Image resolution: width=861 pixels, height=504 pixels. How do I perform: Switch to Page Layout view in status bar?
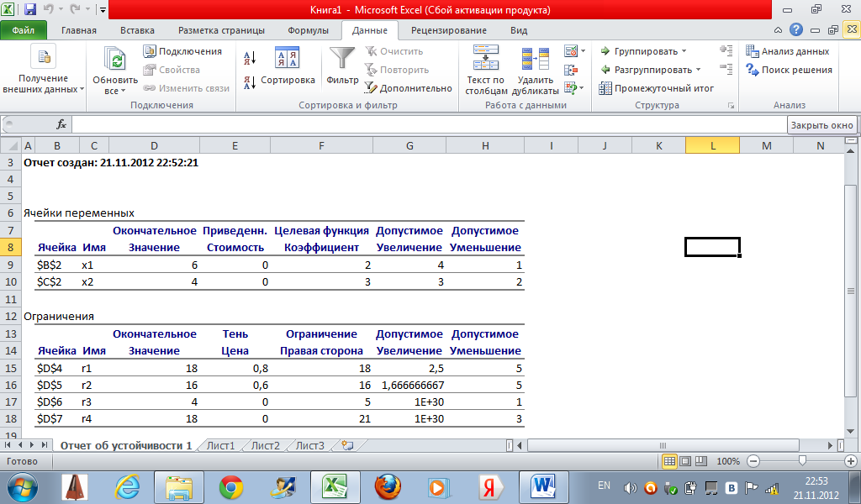[x=686, y=461]
